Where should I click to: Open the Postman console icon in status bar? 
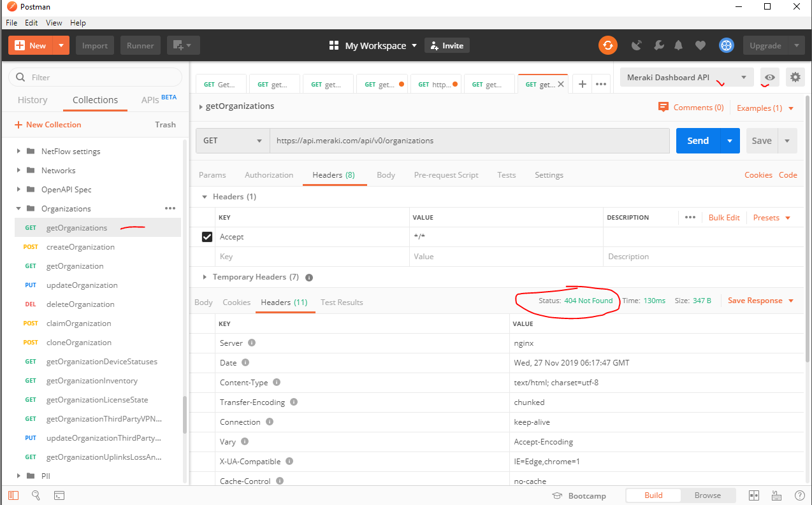click(59, 495)
